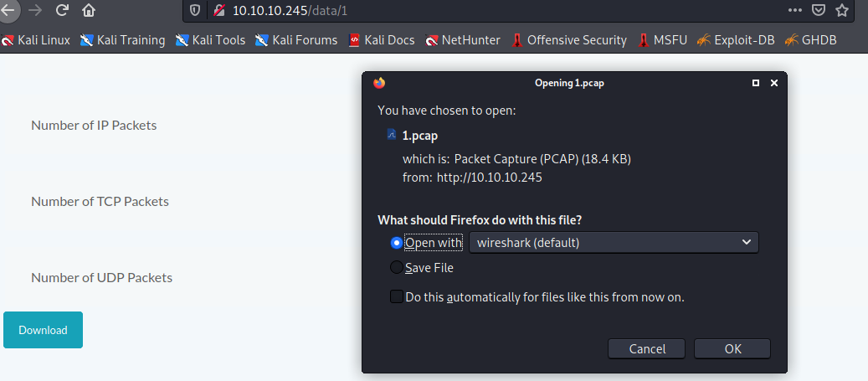Viewport: 868px width, 381px height.
Task: Bookmark this page with the star icon
Action: point(842,11)
